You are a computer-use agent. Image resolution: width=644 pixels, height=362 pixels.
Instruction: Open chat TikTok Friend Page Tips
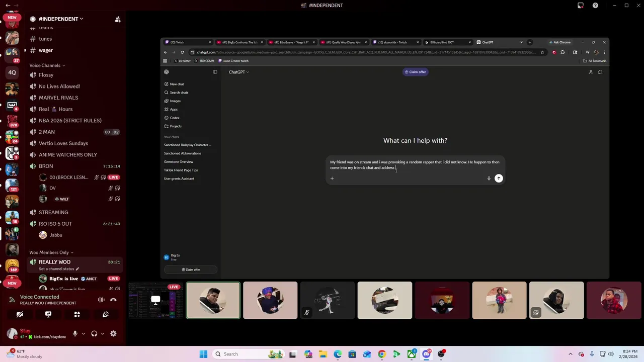point(181,170)
